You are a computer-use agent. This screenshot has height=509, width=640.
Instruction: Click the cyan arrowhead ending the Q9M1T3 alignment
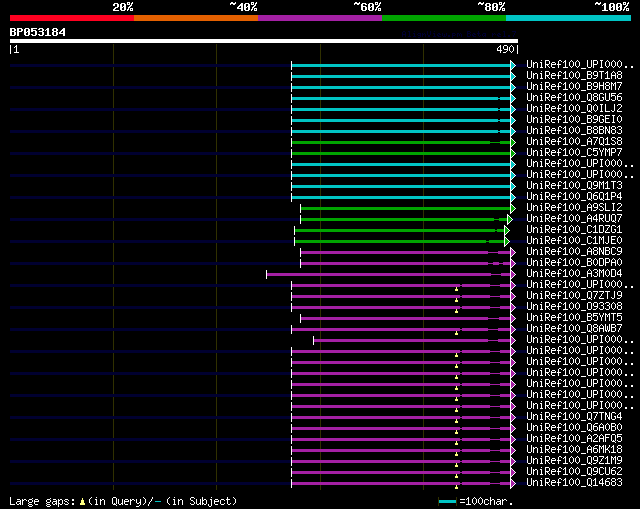pyautogui.click(x=513, y=187)
